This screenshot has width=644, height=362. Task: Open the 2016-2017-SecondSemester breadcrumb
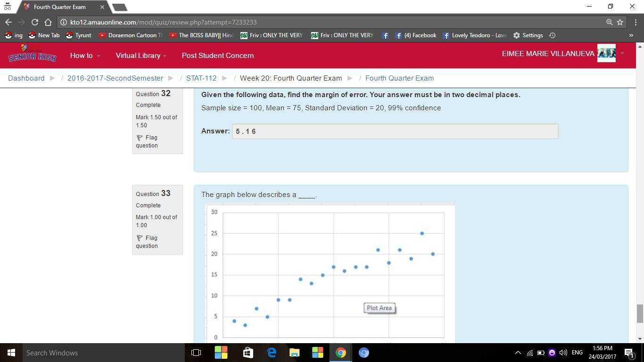[x=115, y=78]
